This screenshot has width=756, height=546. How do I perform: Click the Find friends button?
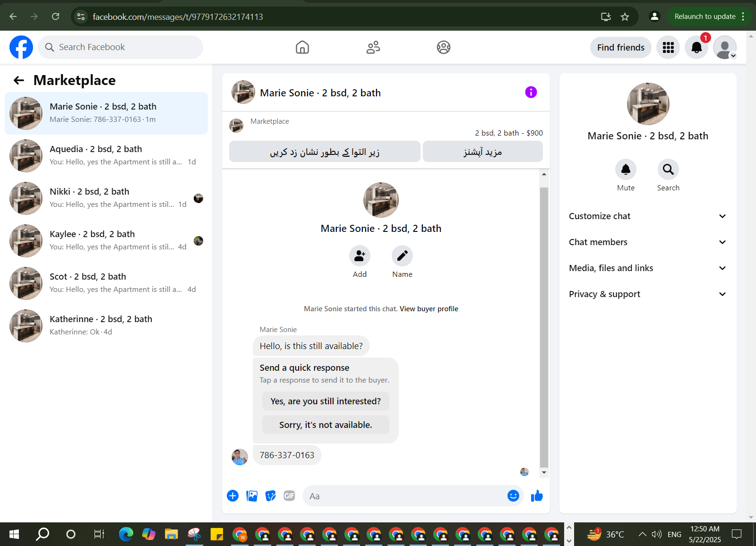point(621,47)
